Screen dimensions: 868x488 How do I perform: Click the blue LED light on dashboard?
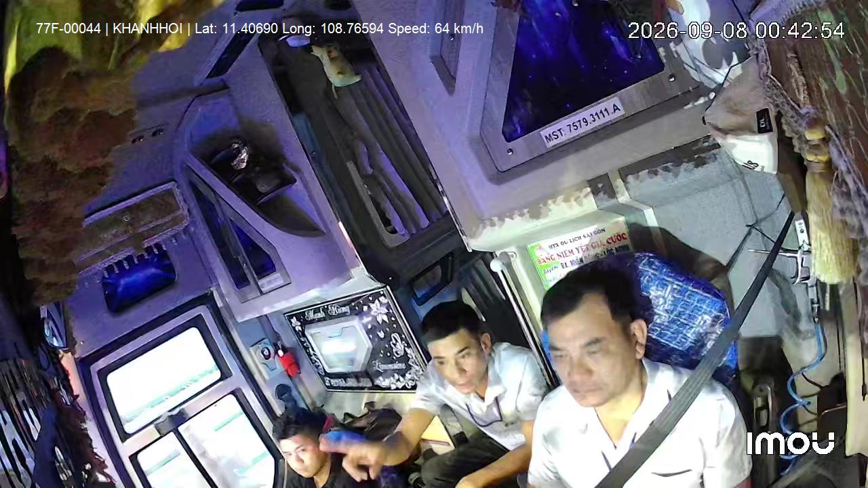tap(138, 277)
